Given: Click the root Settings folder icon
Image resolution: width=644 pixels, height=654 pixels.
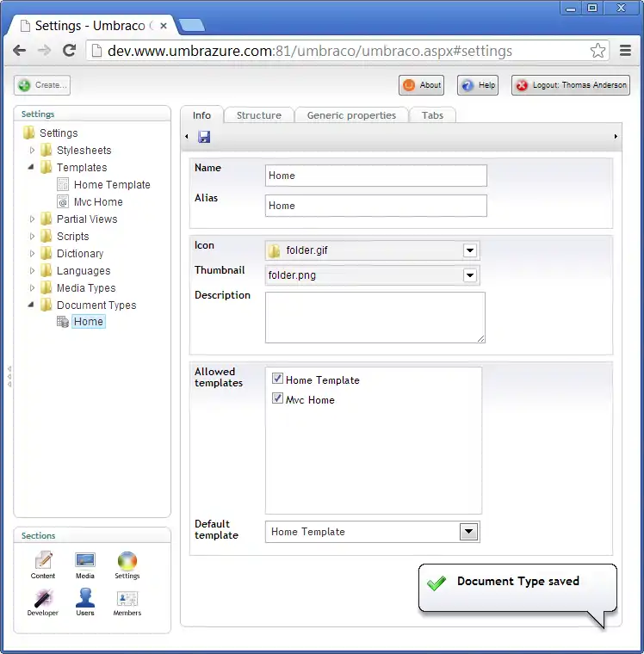Looking at the screenshot, I should [28, 133].
